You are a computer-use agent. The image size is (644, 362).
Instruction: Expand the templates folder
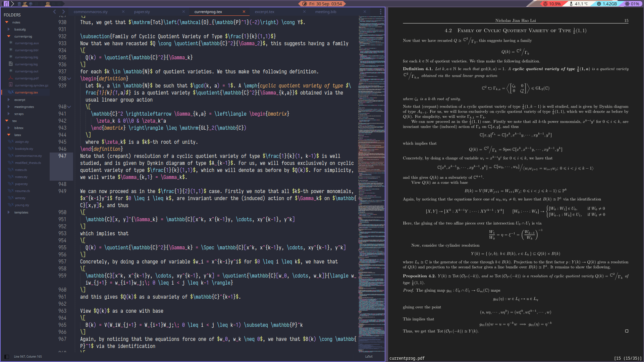tap(9, 212)
